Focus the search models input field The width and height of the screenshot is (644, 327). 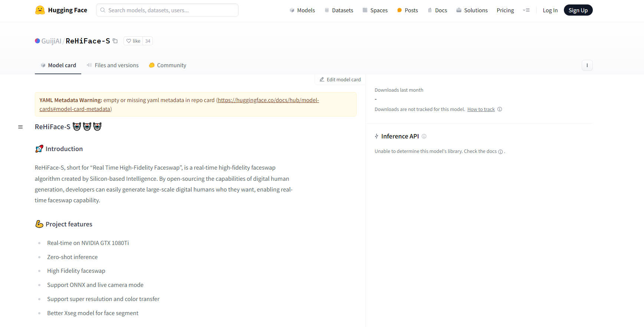pyautogui.click(x=171, y=10)
